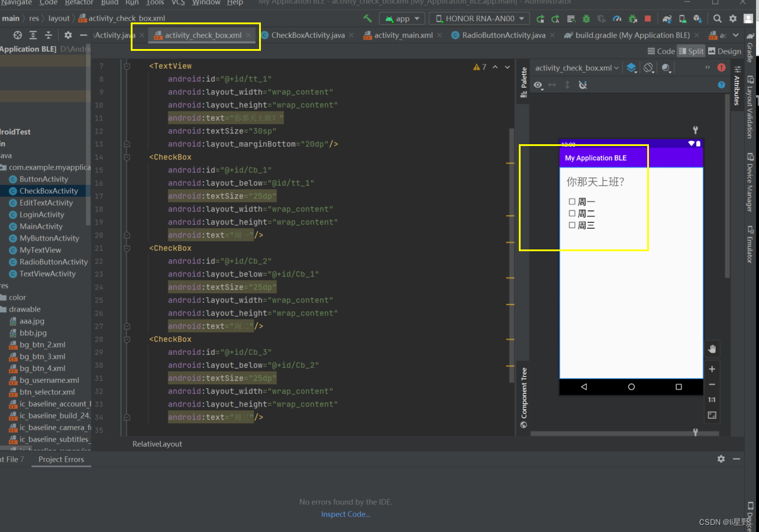Open the orientation for preview dropdown
Viewport: 759px width, 532px height.
[649, 68]
